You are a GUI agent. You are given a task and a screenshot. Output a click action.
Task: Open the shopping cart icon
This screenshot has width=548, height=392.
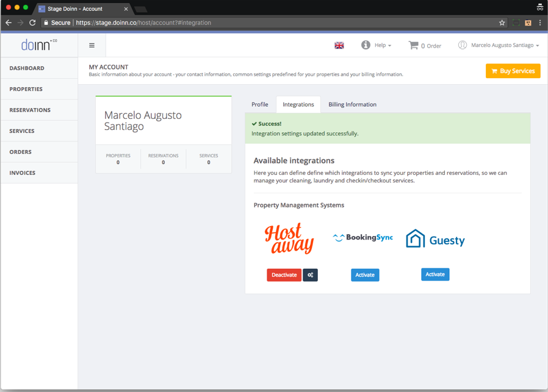[414, 45]
